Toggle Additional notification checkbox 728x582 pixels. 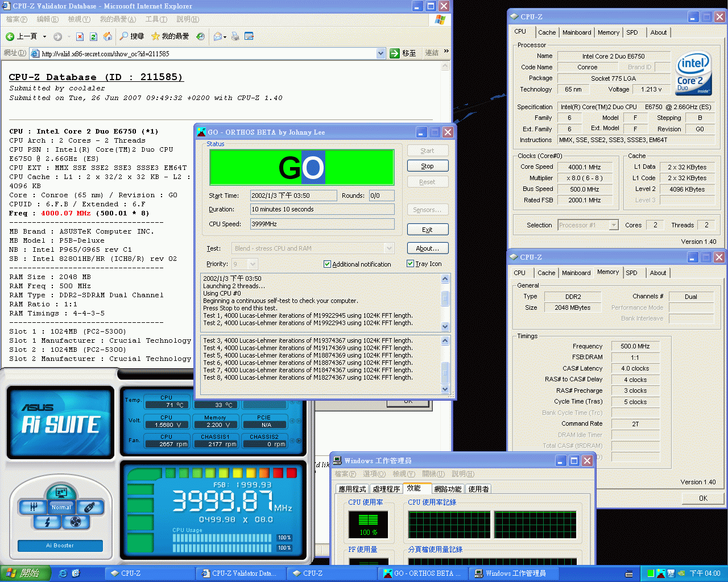[x=327, y=264]
